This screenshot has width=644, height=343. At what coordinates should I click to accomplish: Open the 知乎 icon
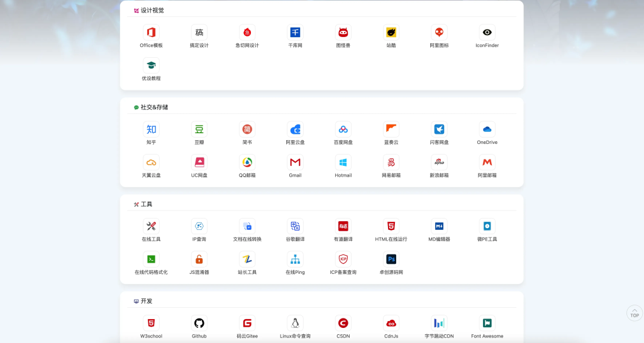(x=151, y=129)
